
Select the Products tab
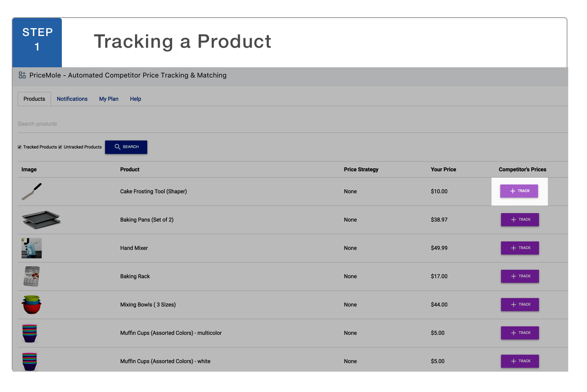coord(34,99)
